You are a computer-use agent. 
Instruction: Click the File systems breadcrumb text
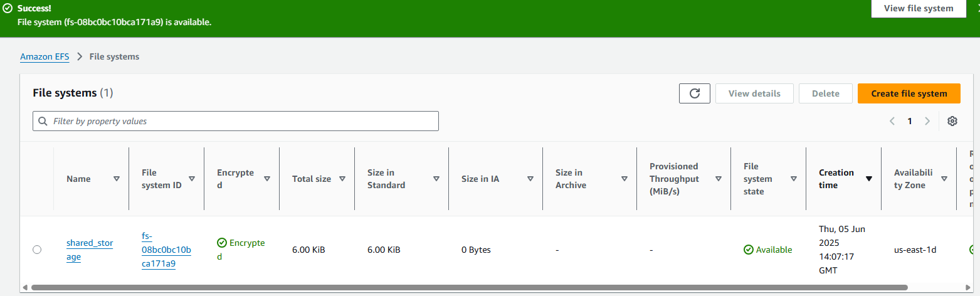point(114,56)
